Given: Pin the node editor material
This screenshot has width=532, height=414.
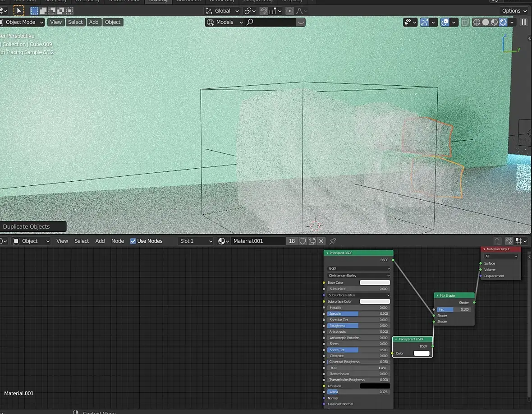Looking at the screenshot, I should (333, 241).
